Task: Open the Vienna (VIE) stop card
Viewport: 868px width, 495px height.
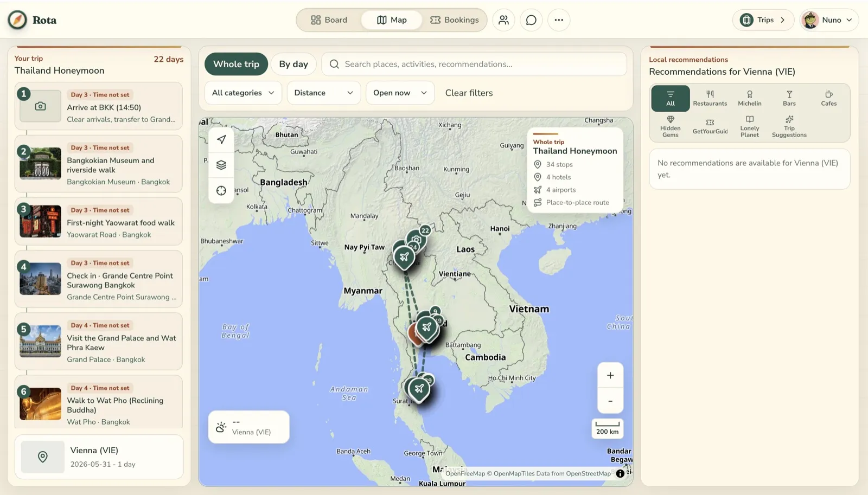Action: [x=99, y=457]
